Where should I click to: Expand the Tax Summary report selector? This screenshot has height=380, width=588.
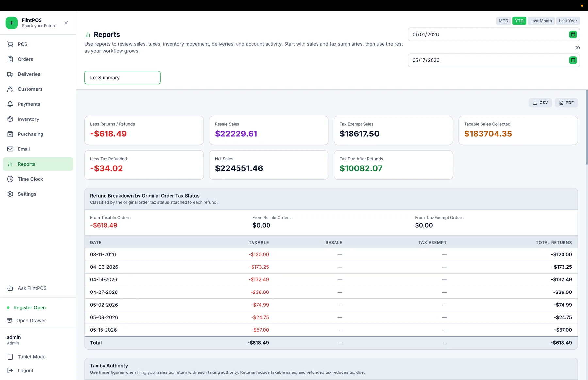[122, 78]
